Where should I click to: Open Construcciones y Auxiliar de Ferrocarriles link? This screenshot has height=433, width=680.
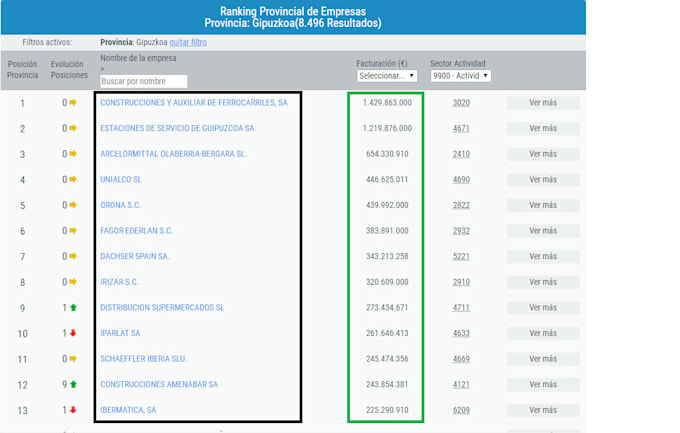pyautogui.click(x=194, y=102)
